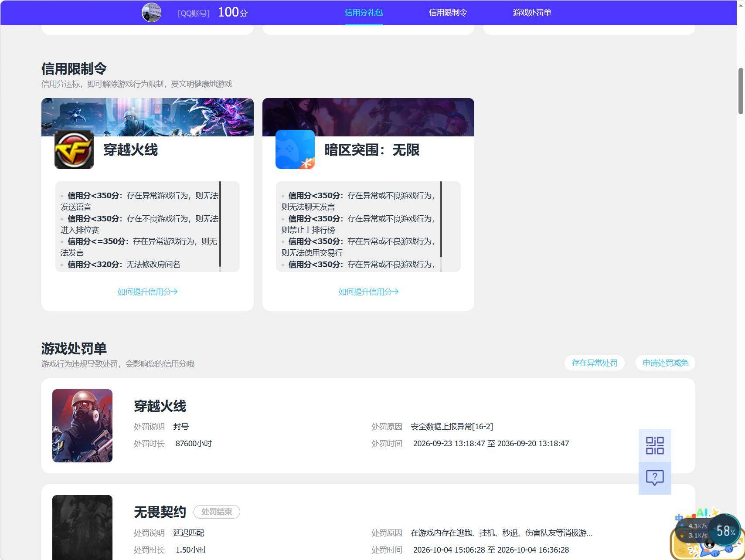
Task: Click the 处罚结束 badge beside 无畏契约
Action: tap(217, 512)
